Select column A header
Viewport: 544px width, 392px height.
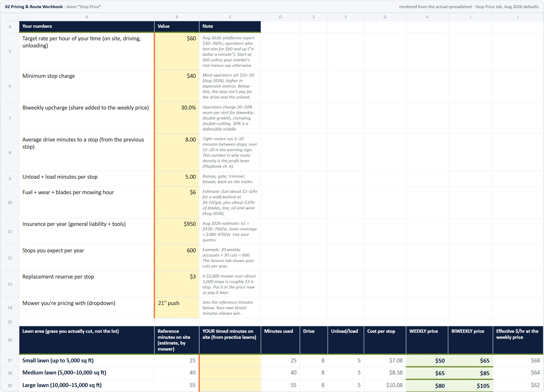coord(87,17)
